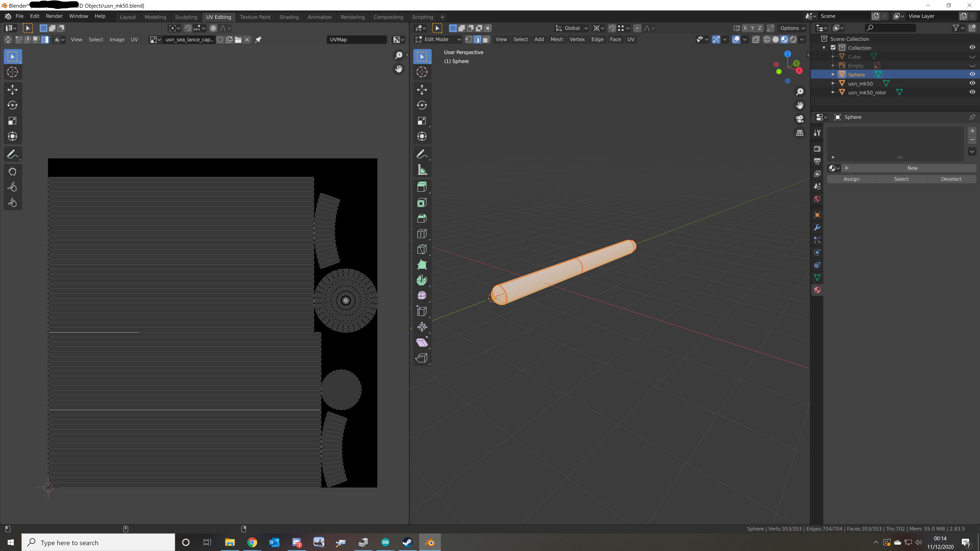This screenshot has height=551, width=980.
Task: Open the Edit Mode dropdown
Action: (438, 40)
